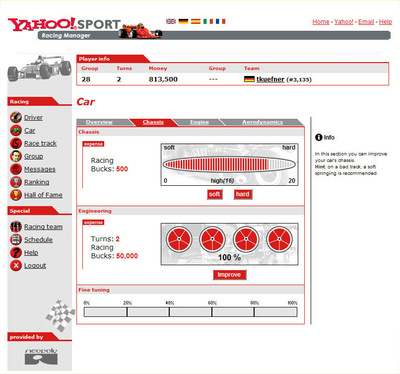Viewport: 400px width, 374px height.
Task: Open the Messages icon
Action: point(16,169)
